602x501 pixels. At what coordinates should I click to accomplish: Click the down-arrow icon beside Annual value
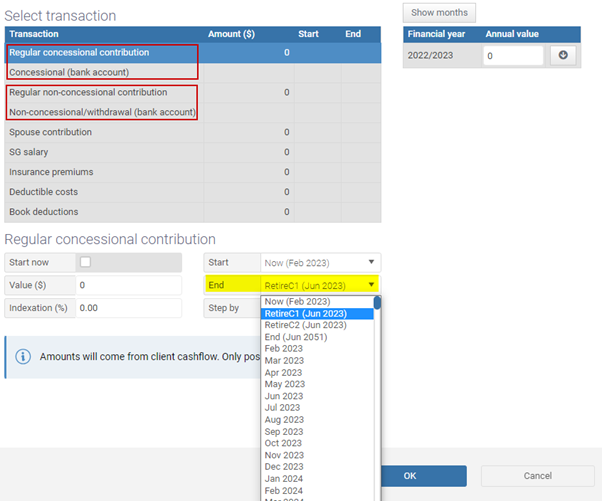coord(562,55)
